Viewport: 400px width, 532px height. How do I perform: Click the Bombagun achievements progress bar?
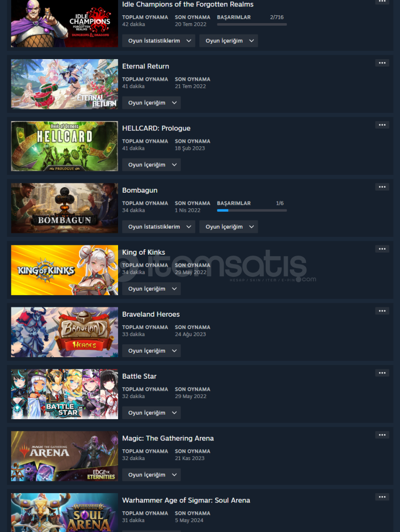(x=252, y=210)
